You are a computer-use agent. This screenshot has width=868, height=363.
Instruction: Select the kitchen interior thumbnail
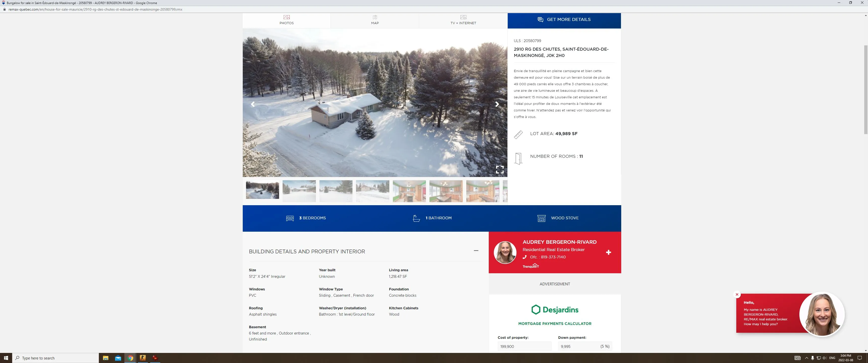point(409,191)
